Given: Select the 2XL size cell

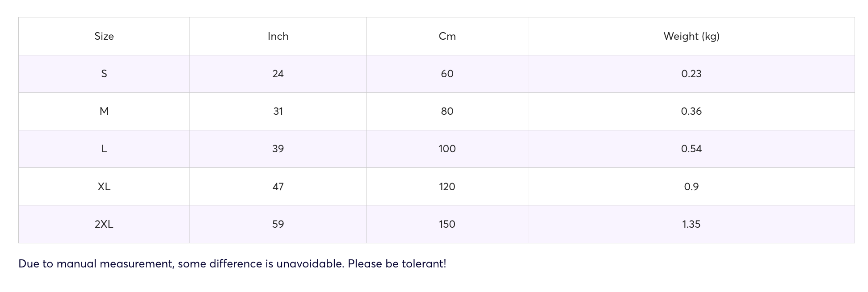Looking at the screenshot, I should pos(104,224).
